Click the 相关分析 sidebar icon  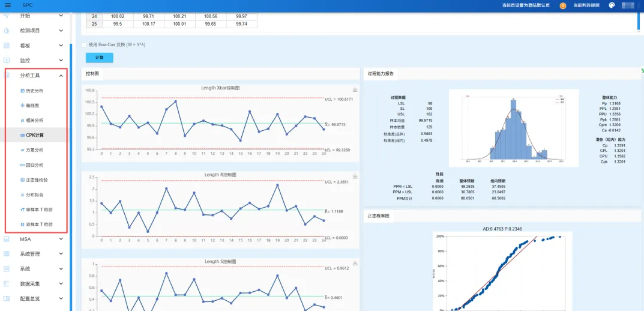pyautogui.click(x=23, y=120)
